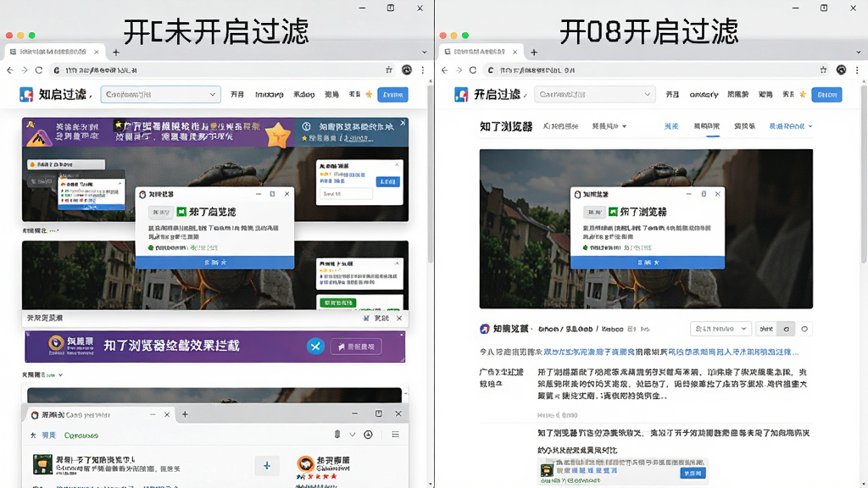Click blue bottom bar of left 知了启览滤 dialog
Viewport: 868px width, 488px height.
click(x=214, y=263)
